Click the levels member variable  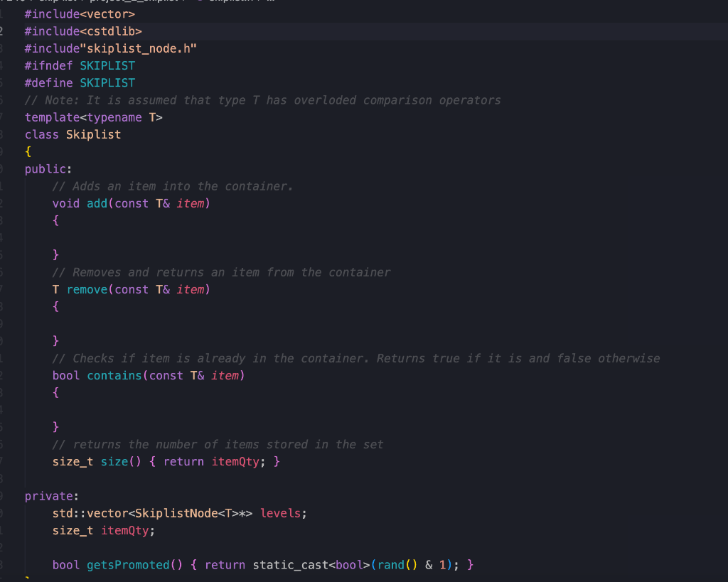pos(280,513)
